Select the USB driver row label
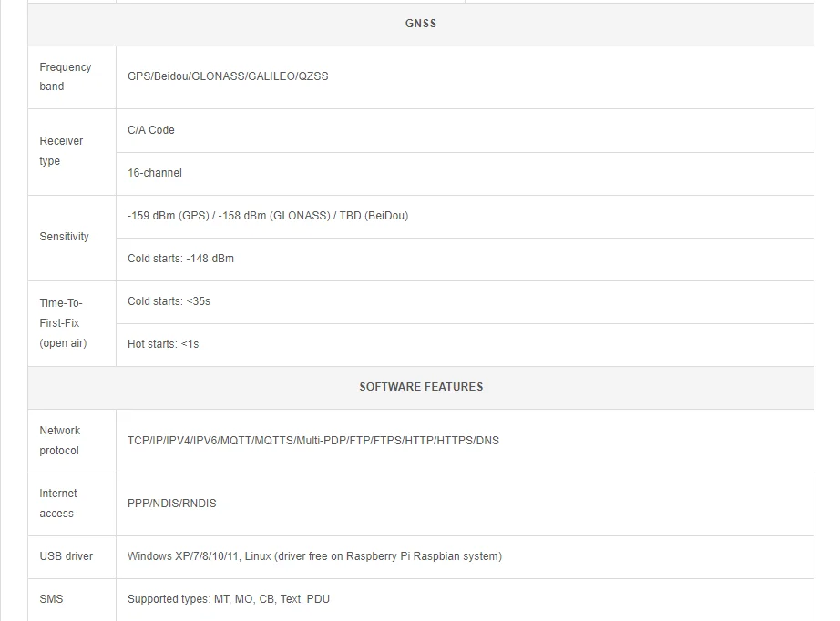The image size is (840, 621). click(66, 556)
